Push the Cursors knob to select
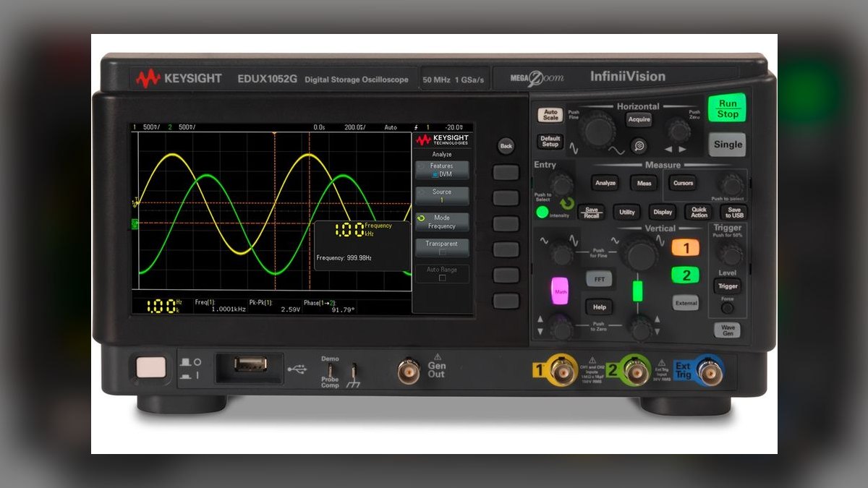 point(731,184)
